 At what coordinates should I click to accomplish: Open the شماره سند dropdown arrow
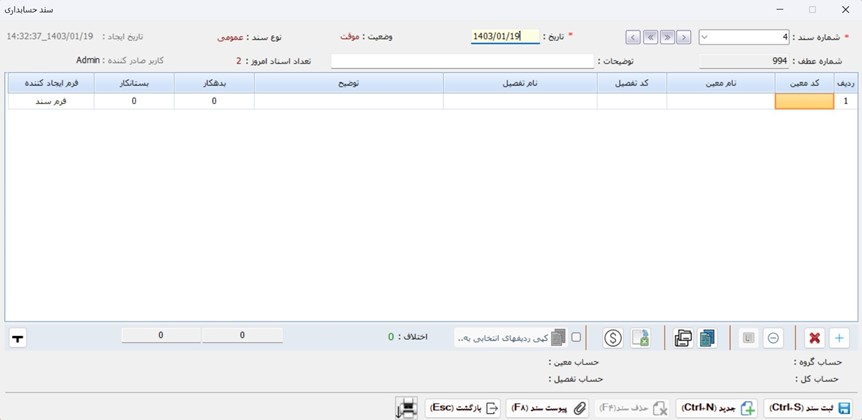706,37
